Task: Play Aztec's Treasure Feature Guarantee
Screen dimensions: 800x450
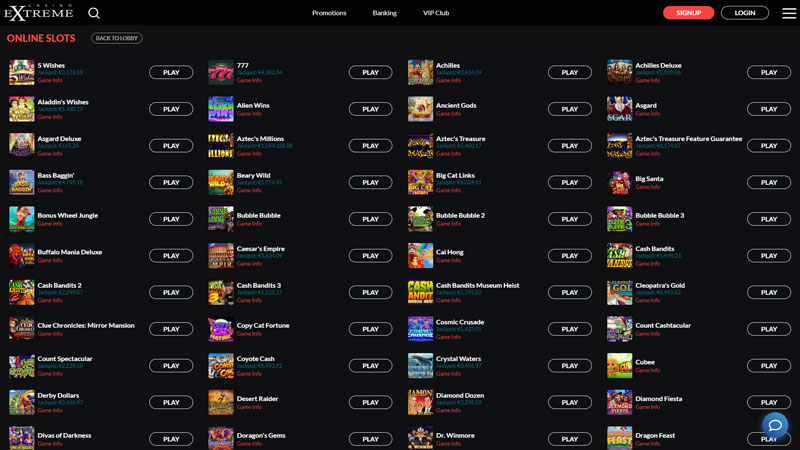Action: 769,146
